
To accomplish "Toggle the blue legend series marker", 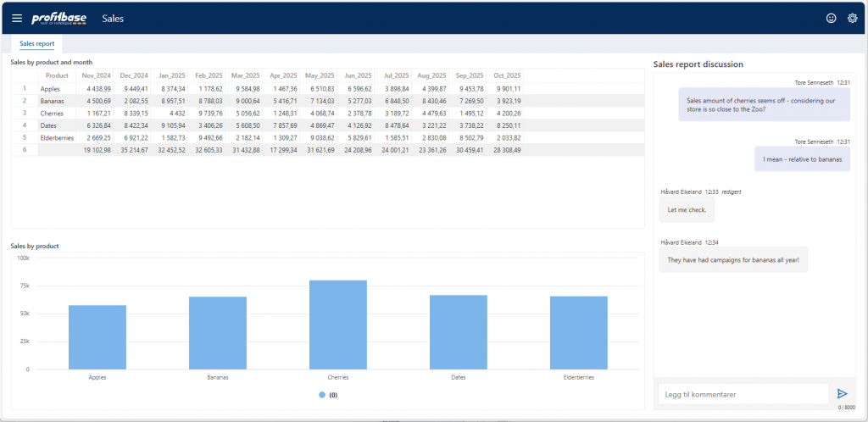I will tap(322, 395).
